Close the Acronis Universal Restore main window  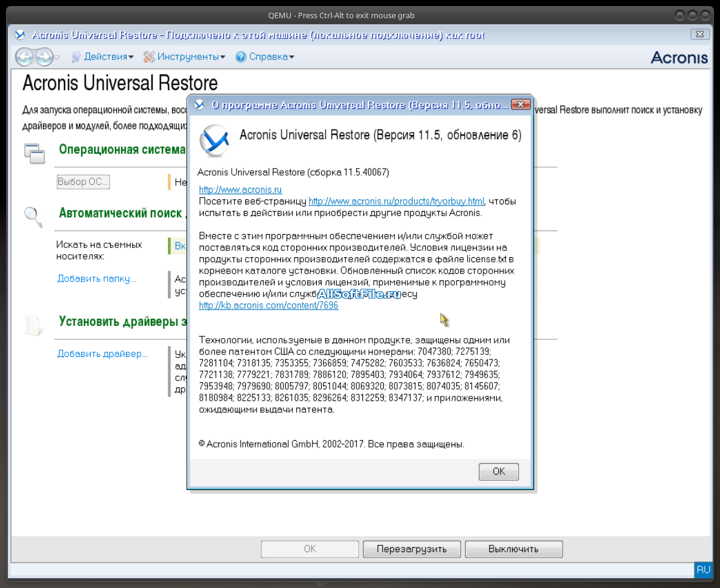(700, 35)
